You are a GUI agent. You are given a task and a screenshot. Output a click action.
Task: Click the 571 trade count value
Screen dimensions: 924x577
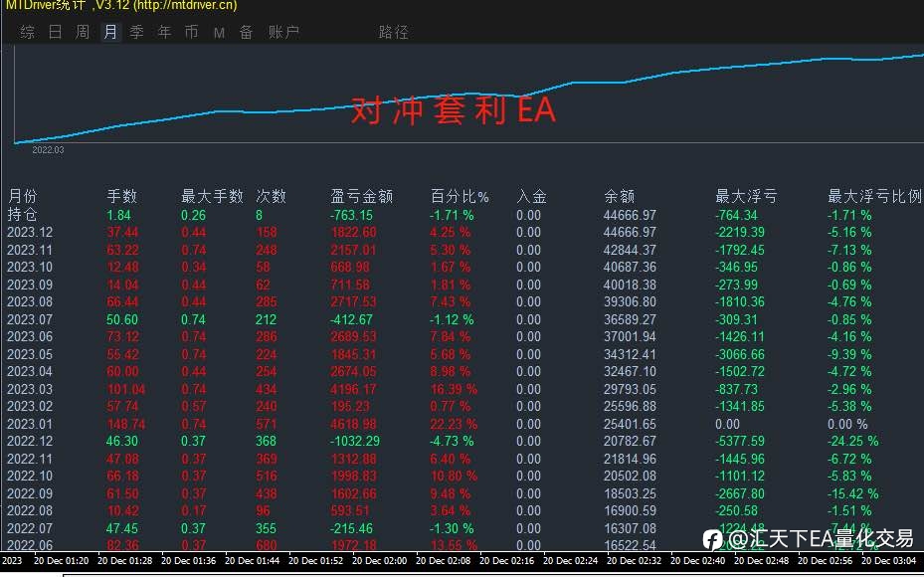267,424
